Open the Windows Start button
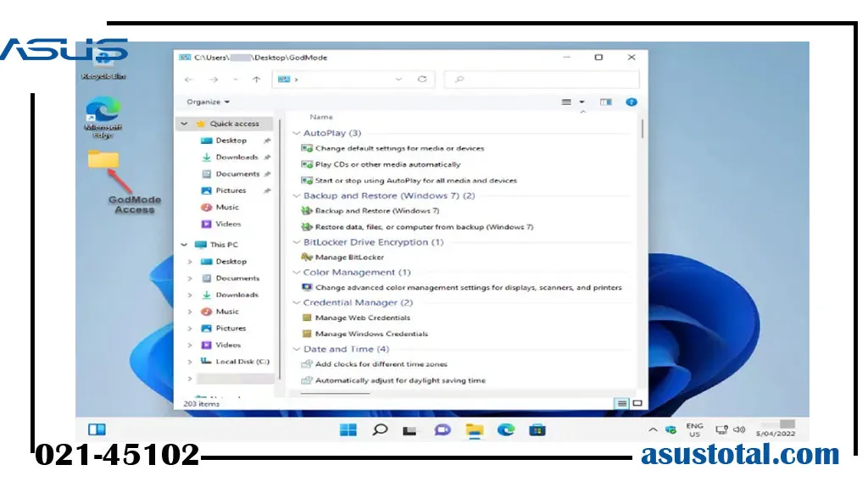The width and height of the screenshot is (868, 487). click(x=348, y=430)
